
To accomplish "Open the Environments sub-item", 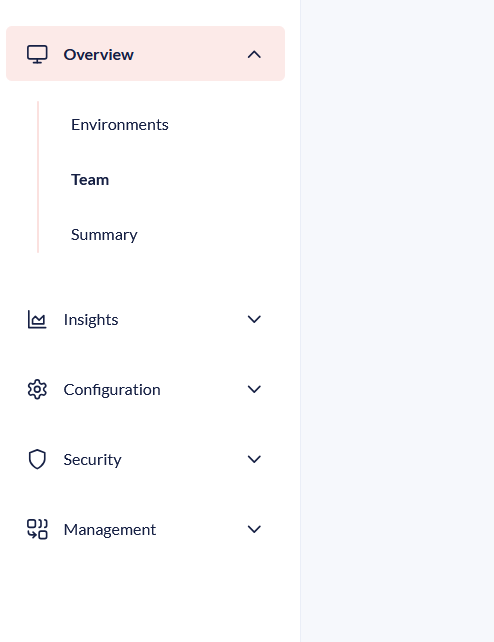I will (120, 124).
